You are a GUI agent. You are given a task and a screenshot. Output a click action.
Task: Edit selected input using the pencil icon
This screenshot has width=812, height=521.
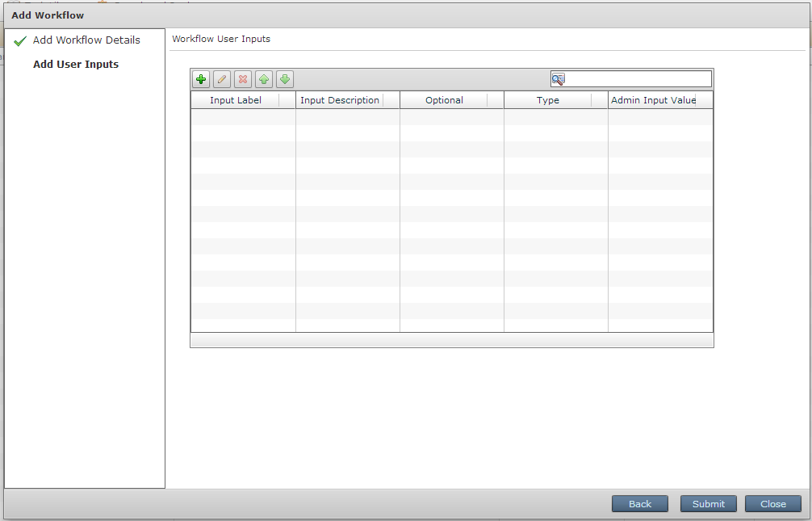221,78
